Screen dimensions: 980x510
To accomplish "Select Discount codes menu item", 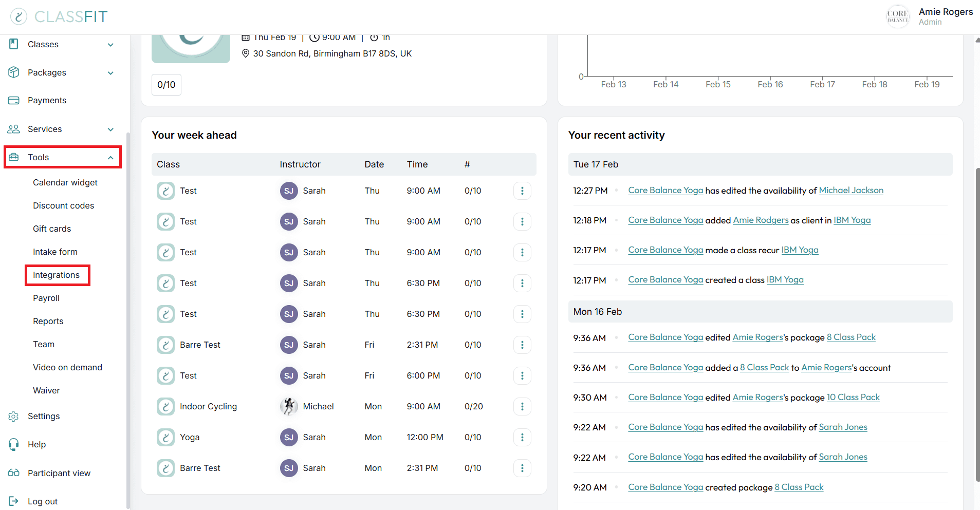I will click(63, 206).
